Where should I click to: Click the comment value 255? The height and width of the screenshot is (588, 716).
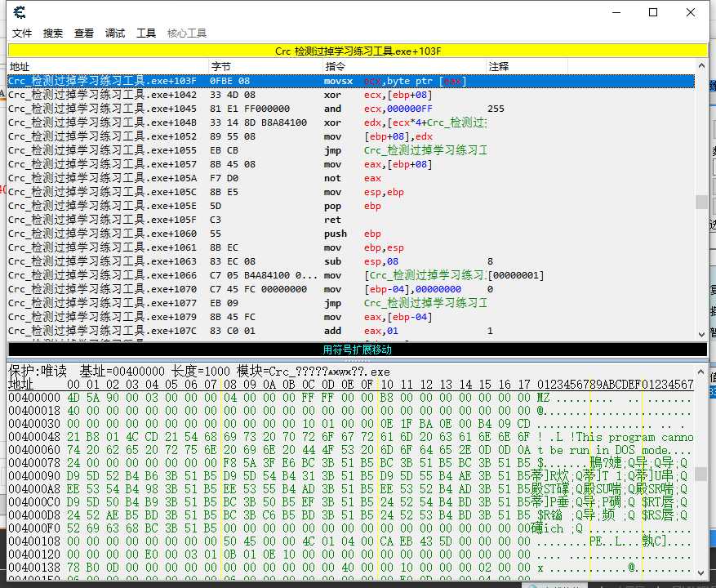pos(496,109)
